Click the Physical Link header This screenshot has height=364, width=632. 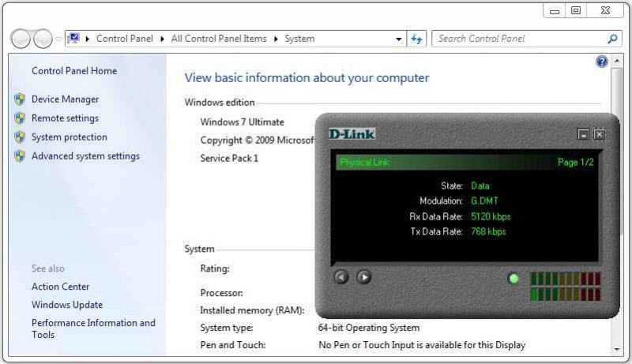pyautogui.click(x=364, y=163)
